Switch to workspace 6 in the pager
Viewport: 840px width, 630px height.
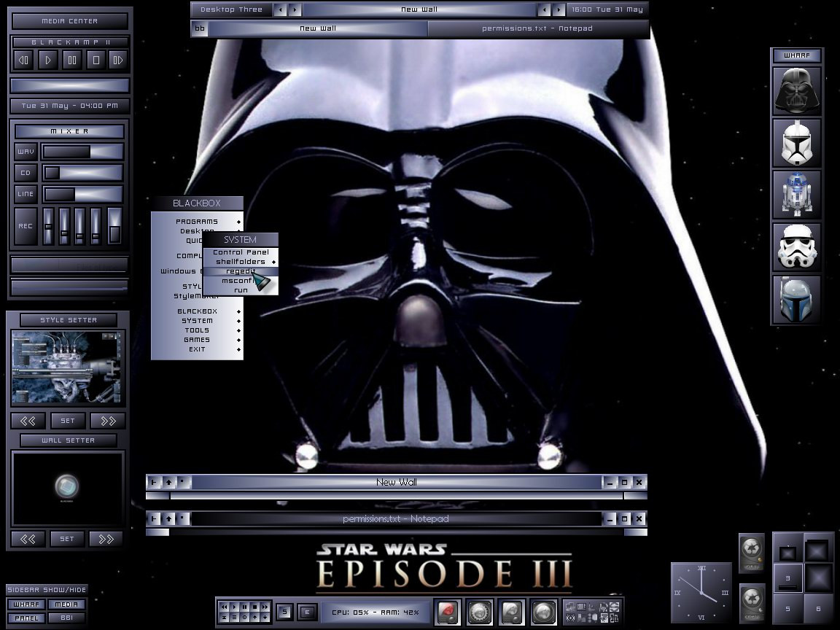(818, 609)
